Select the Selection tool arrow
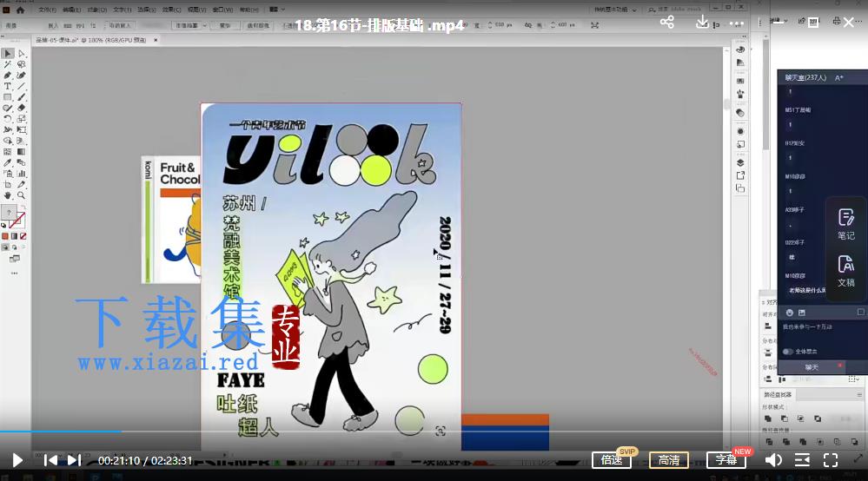 tap(8, 54)
